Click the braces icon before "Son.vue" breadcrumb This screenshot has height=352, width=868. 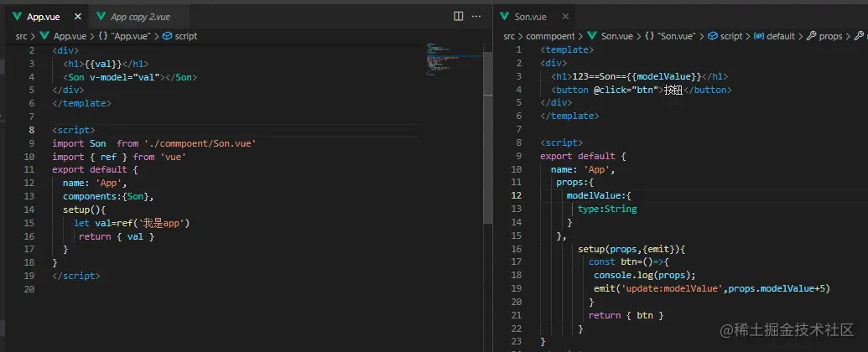click(650, 36)
